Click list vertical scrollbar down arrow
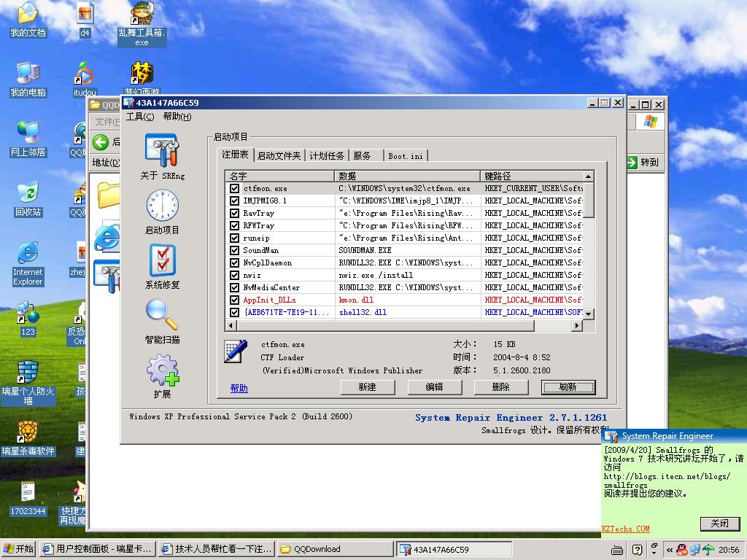Image resolution: width=747 pixels, height=560 pixels. (x=589, y=314)
